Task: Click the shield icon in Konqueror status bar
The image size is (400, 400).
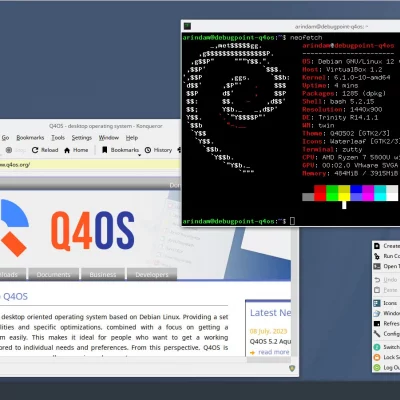Action: coord(292,368)
